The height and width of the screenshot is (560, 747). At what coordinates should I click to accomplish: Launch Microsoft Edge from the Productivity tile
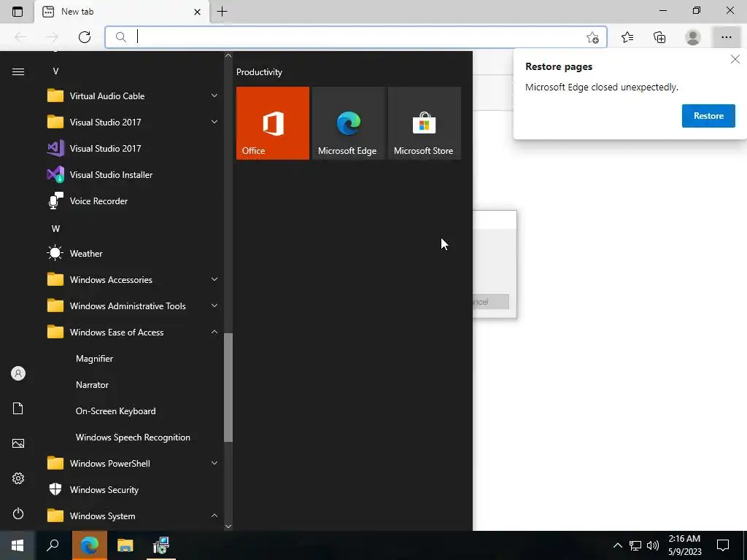click(x=348, y=122)
